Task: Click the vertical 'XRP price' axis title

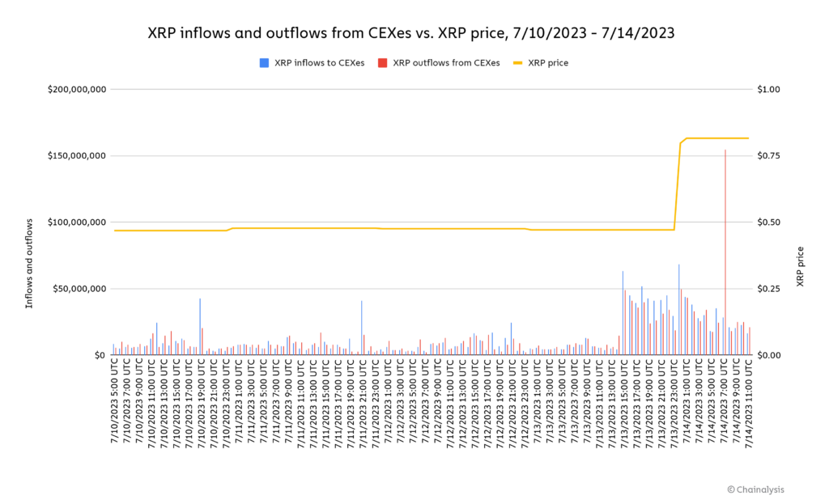Action: pyautogui.click(x=801, y=266)
